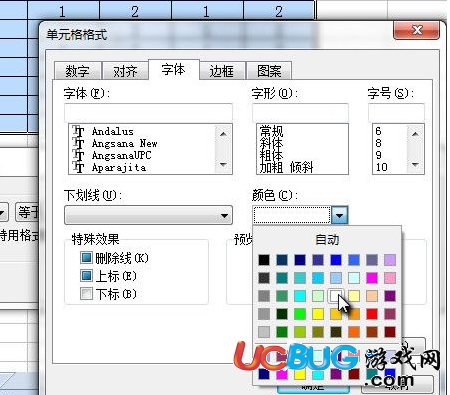Pick the black color swatch
The width and height of the screenshot is (450, 395).
264,260
